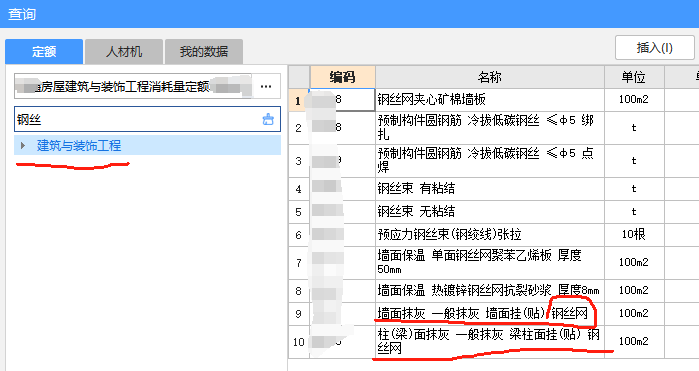Click the code cell in row 1
The image size is (699, 371).
pos(342,99)
